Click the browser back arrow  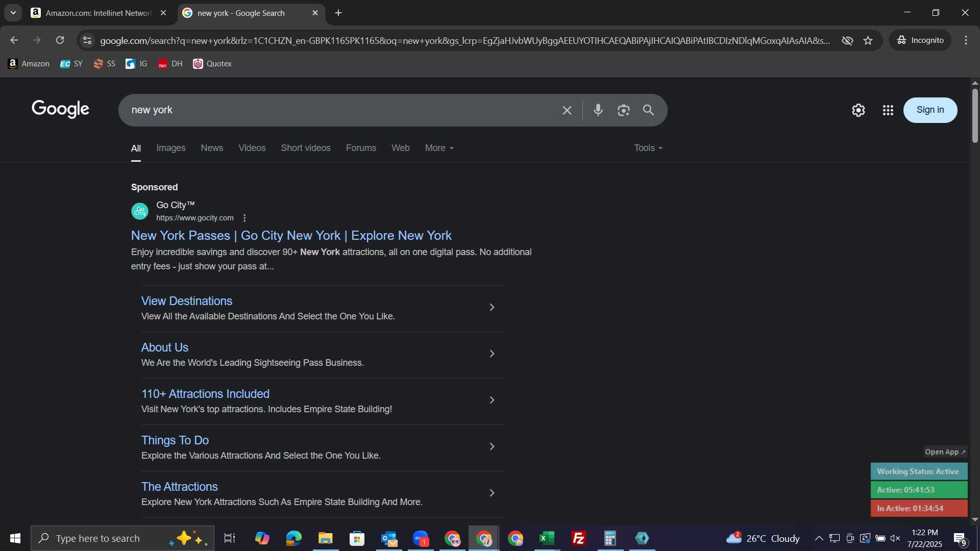[x=14, y=40]
